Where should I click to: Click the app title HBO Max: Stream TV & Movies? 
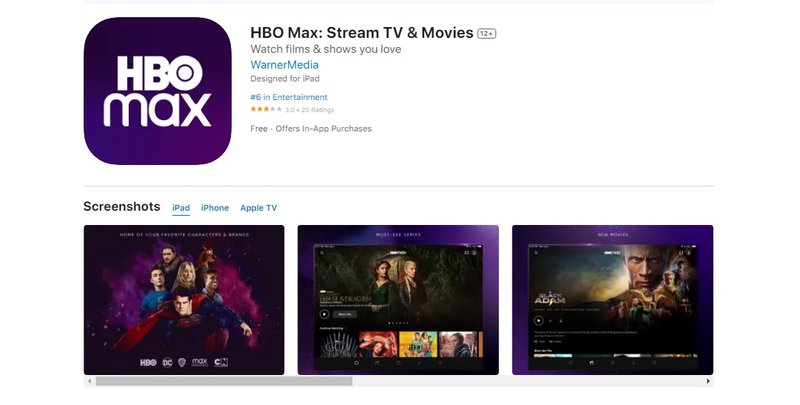(x=362, y=33)
